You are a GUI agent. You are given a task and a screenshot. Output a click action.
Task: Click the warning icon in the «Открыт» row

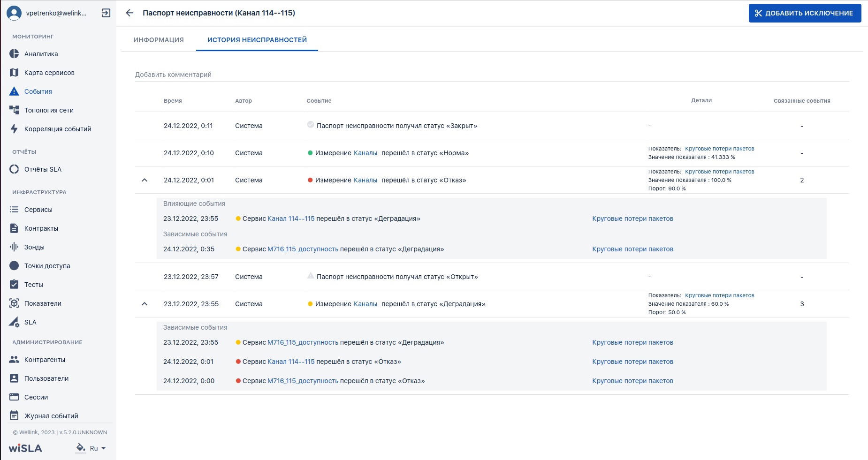point(311,276)
